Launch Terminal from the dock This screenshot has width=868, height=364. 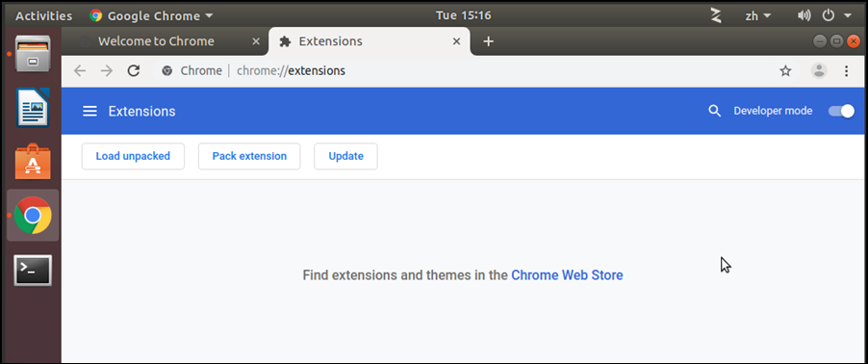(x=34, y=271)
